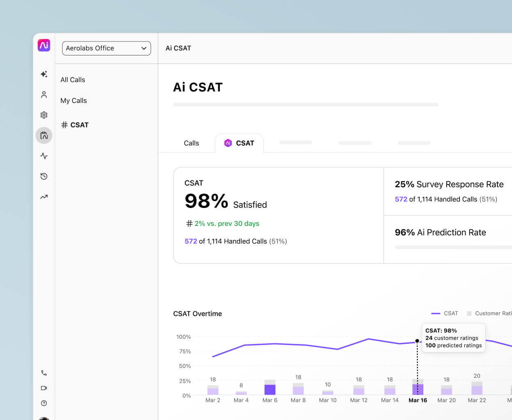The image size is (512, 420).
Task: Click the highlighted Ai clipboard sidebar icon
Action: [x=44, y=135]
